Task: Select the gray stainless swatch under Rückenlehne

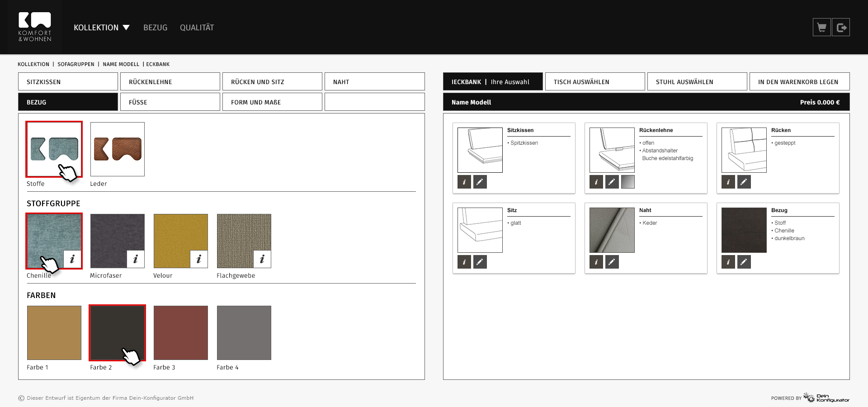Action: point(627,182)
